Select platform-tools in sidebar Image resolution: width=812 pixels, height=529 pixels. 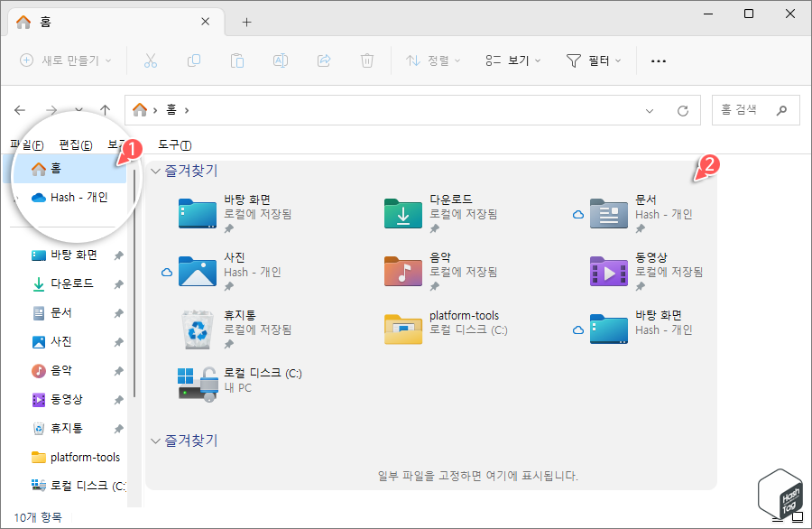coord(76,457)
